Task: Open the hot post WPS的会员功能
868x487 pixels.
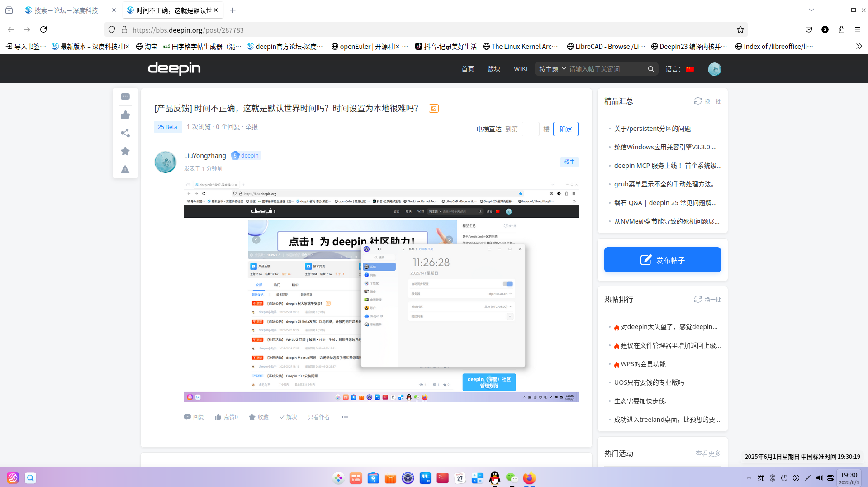Action: click(x=643, y=364)
